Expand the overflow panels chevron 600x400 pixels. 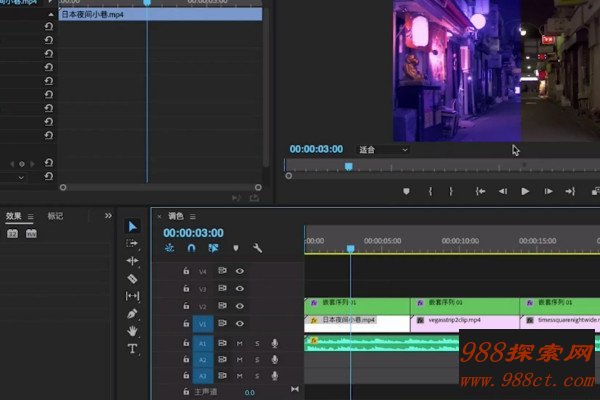click(108, 215)
